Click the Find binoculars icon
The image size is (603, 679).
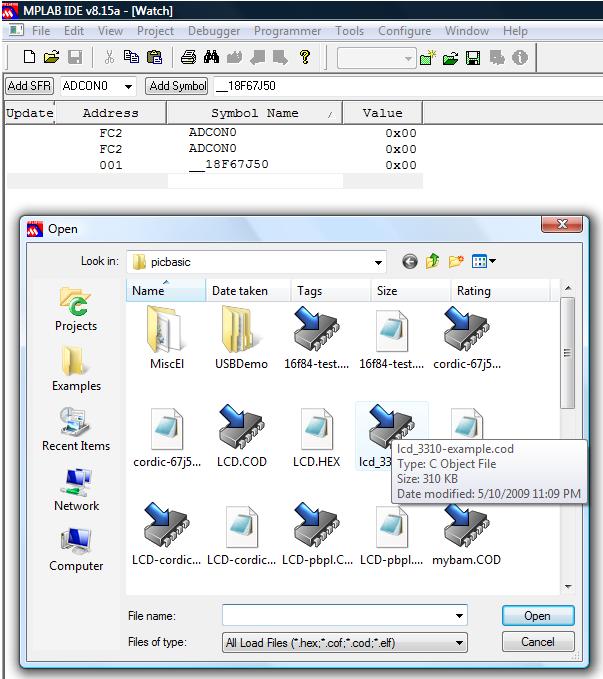coord(211,57)
